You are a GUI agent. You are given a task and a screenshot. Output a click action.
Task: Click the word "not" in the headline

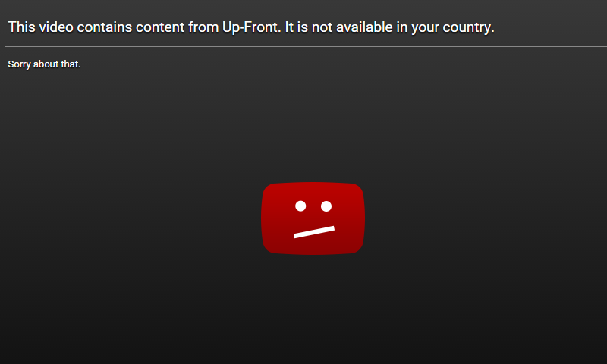pyautogui.click(x=322, y=27)
